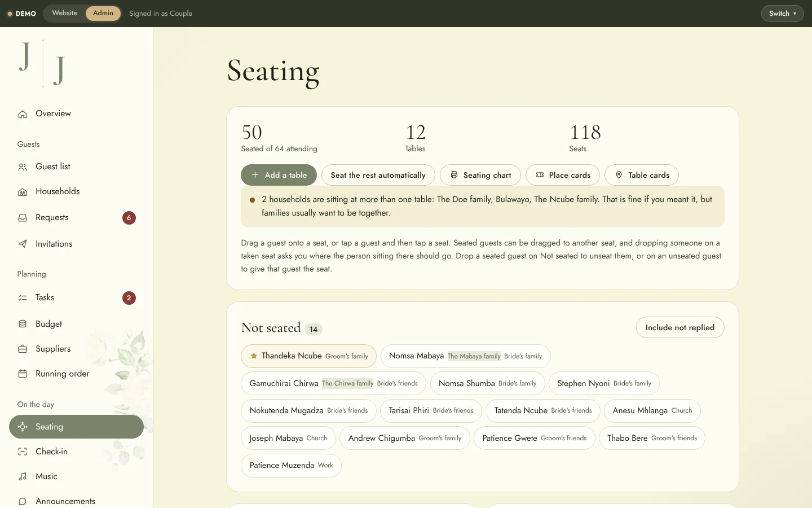
Task: Open Guest list from sidebar
Action: tap(77, 167)
